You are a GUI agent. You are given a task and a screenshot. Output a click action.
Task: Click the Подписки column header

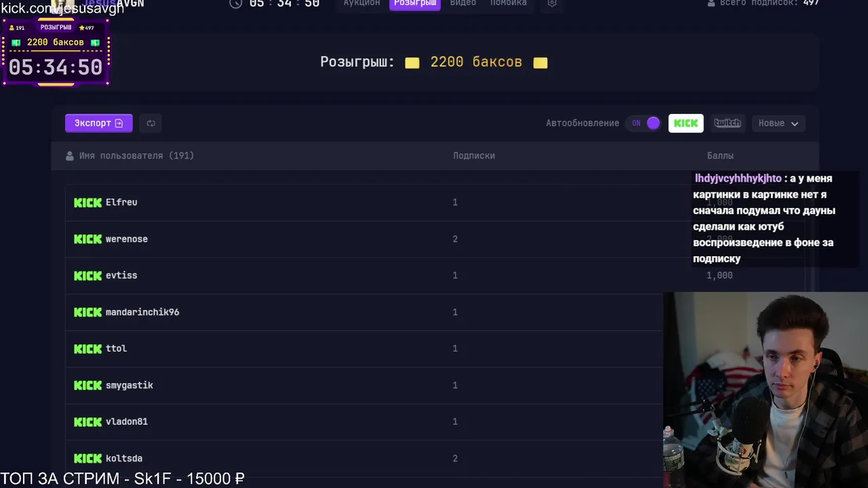[474, 156]
